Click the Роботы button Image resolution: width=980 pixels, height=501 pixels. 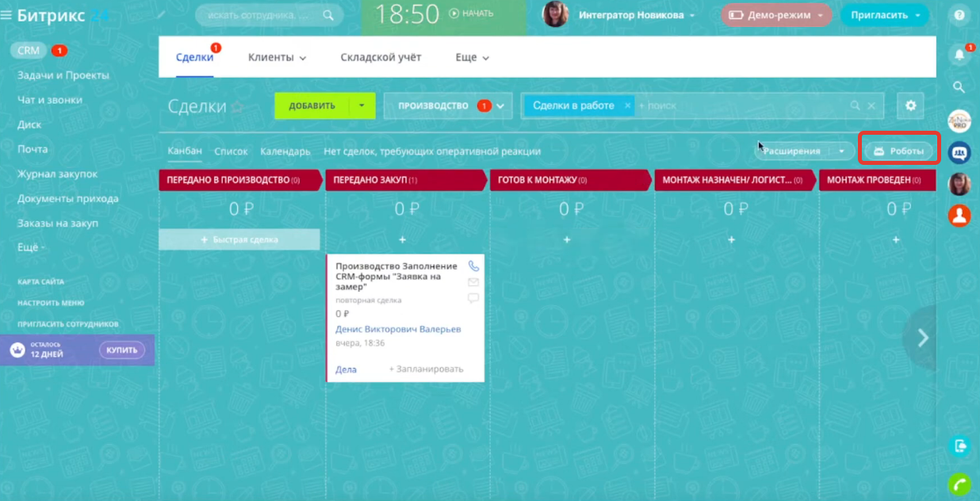898,151
